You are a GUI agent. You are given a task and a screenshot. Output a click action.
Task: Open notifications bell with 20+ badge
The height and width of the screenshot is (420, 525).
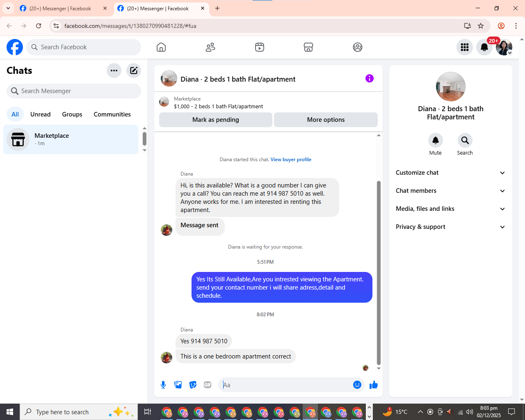(484, 47)
